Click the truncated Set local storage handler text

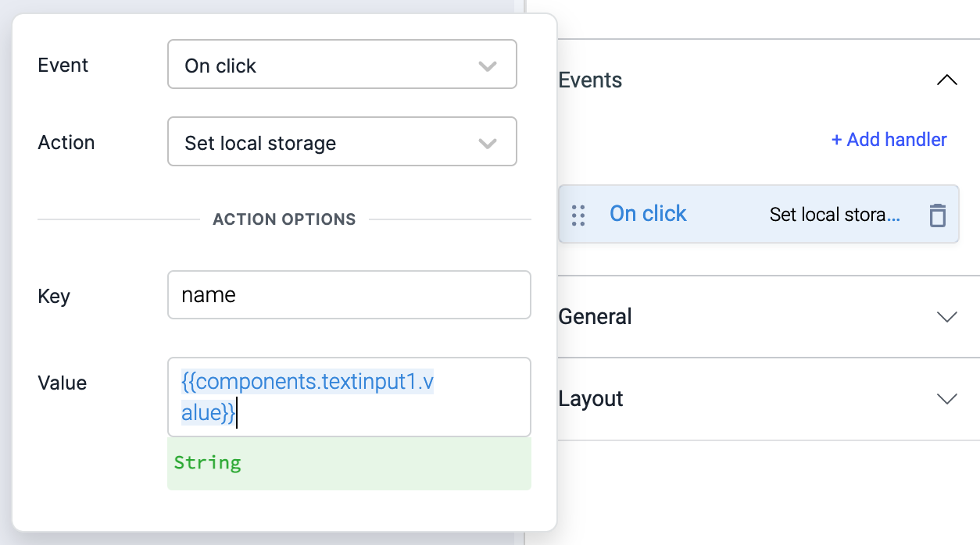coord(834,215)
